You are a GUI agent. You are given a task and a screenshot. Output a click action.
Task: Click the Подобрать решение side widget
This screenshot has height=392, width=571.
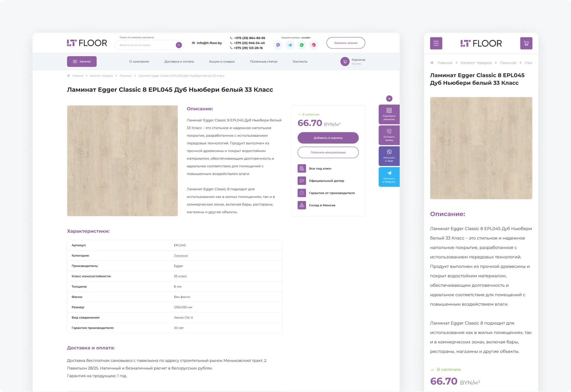point(389,114)
